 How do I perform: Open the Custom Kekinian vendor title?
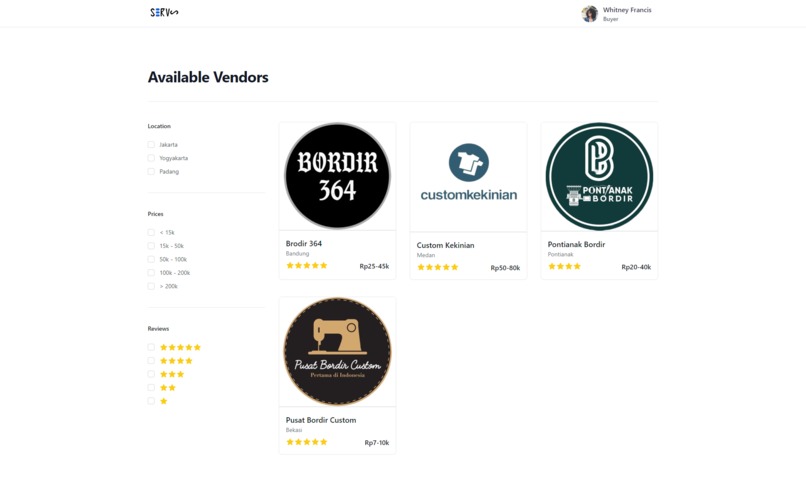pos(445,245)
